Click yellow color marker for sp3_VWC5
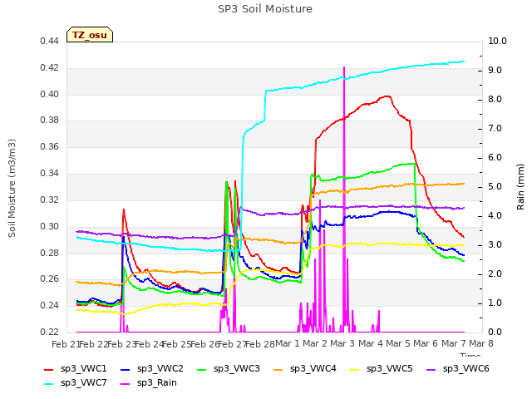This screenshot has width=532, height=399. (355, 369)
